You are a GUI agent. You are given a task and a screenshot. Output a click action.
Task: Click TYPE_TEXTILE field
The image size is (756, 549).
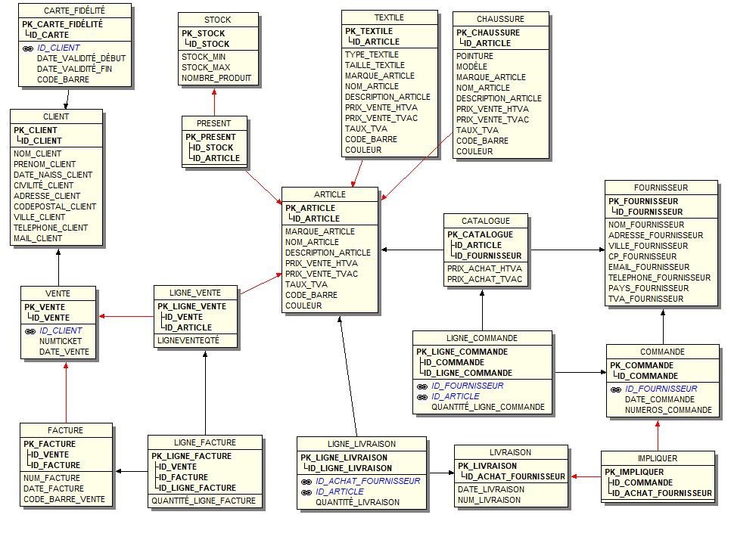[372, 54]
